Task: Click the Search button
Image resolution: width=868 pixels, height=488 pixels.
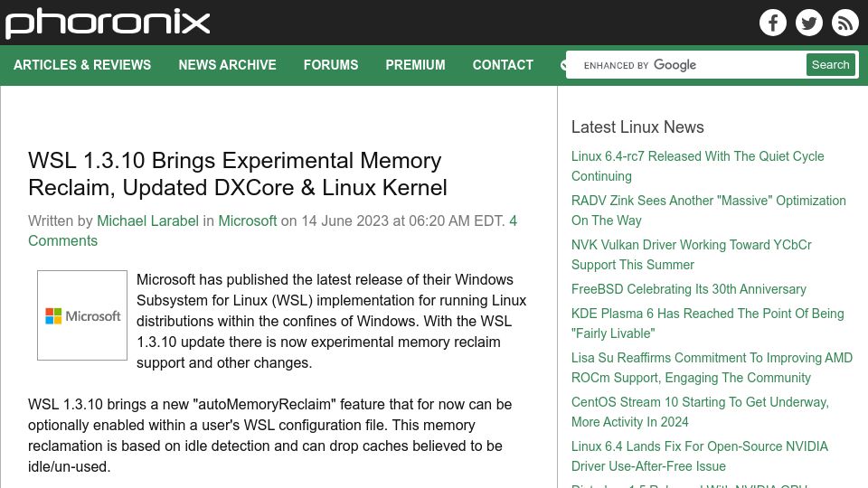Action: click(830, 65)
